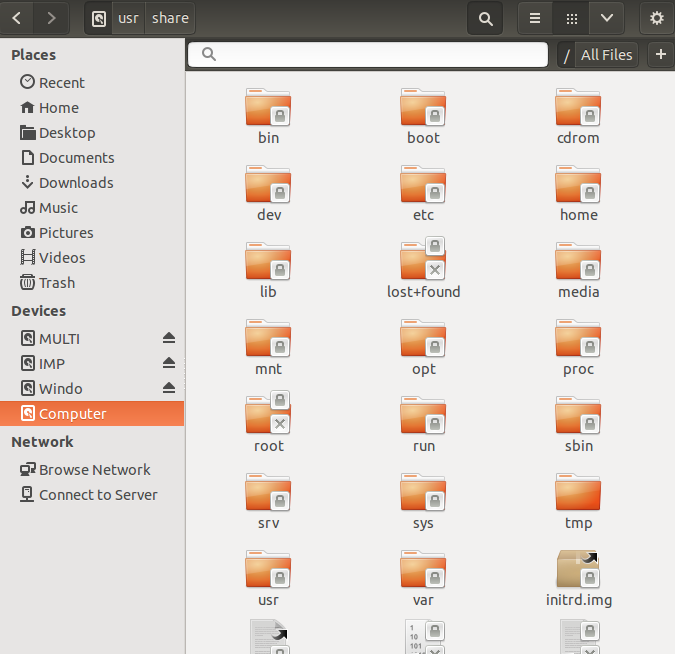
Task: Select the usr folder icon
Action: tap(268, 569)
